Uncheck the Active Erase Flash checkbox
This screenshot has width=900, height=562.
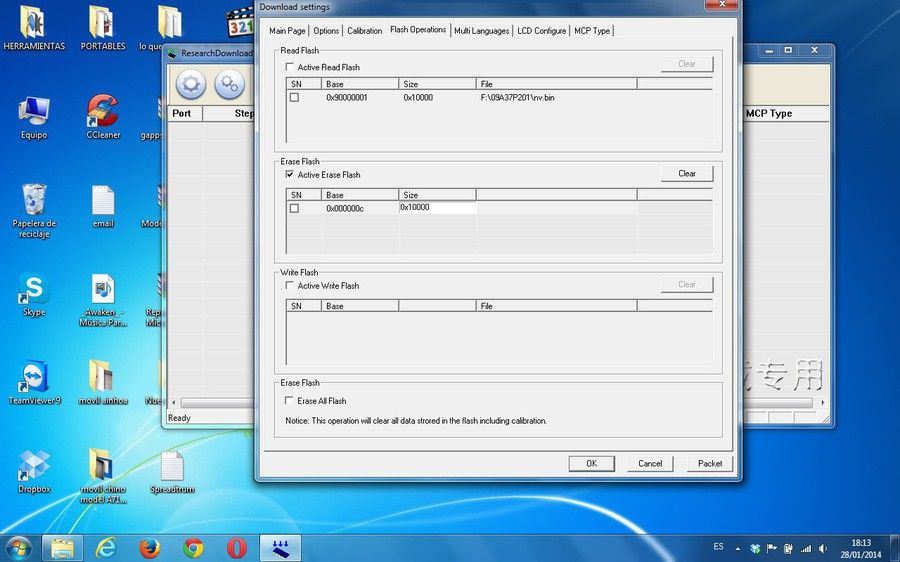pos(290,175)
